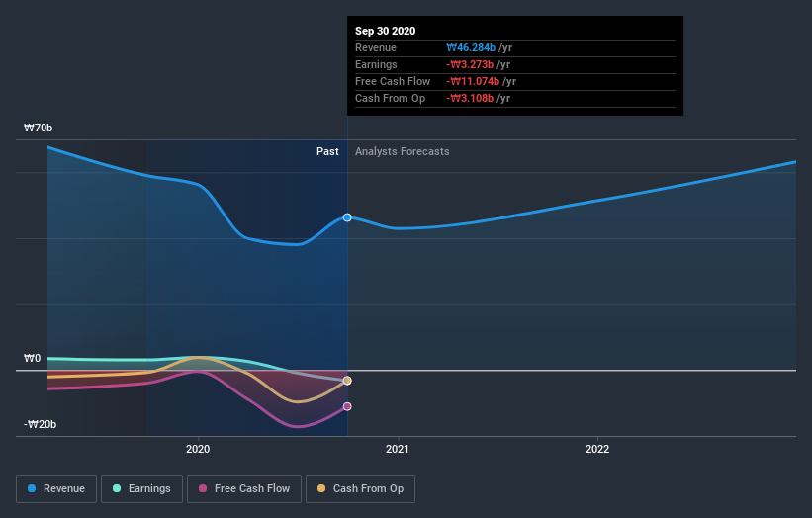The width and height of the screenshot is (812, 518).
Task: Click the -₩11.074b free cash flow value
Action: [473, 81]
